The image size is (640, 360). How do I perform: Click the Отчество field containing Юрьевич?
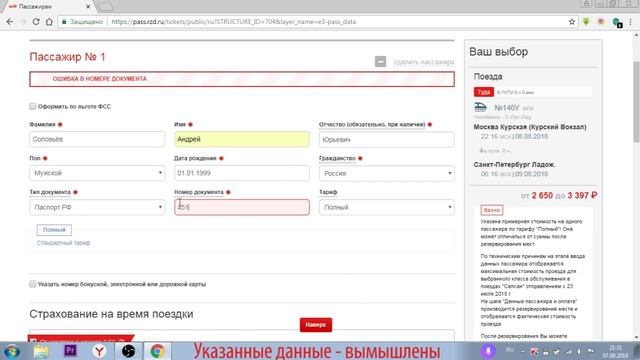[387, 139]
